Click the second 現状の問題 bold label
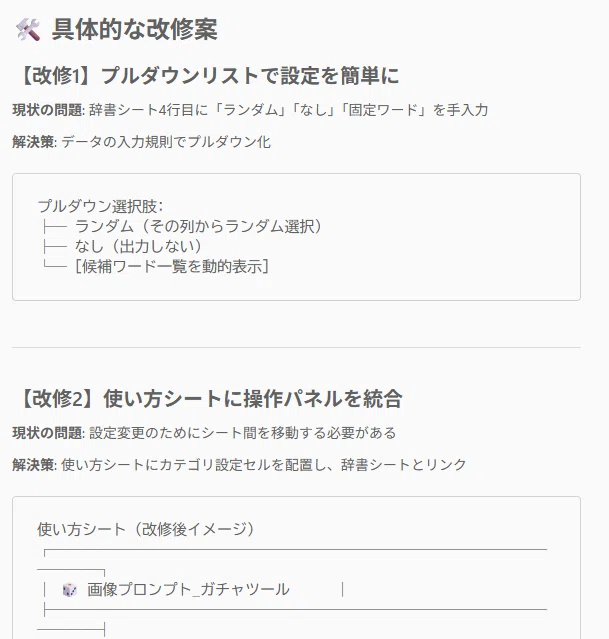This screenshot has width=609, height=639. click(x=49, y=433)
